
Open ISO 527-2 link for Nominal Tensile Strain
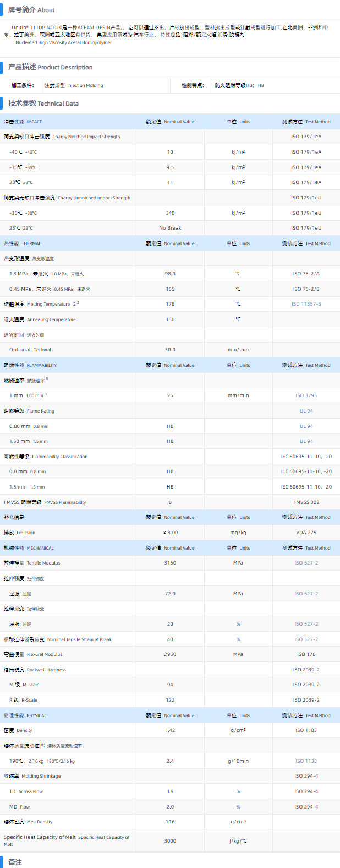click(306, 639)
